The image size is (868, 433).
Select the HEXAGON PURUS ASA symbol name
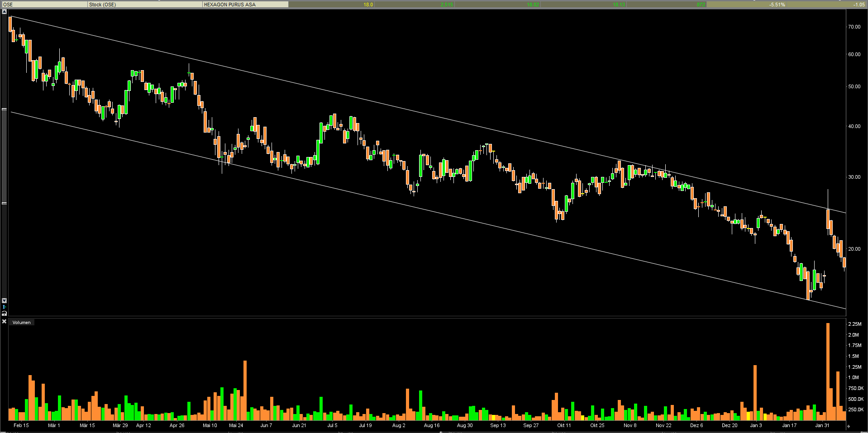[245, 5]
